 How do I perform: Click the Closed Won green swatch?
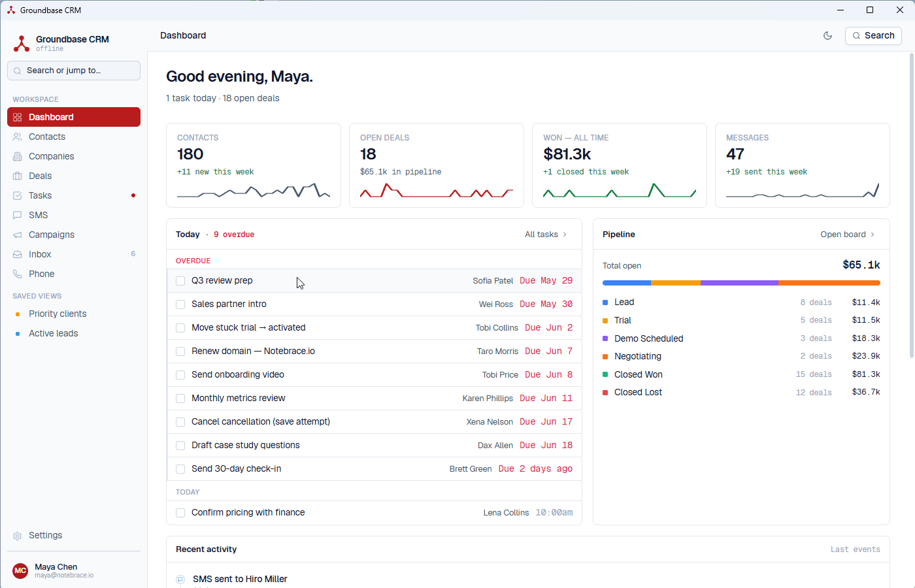pos(605,374)
